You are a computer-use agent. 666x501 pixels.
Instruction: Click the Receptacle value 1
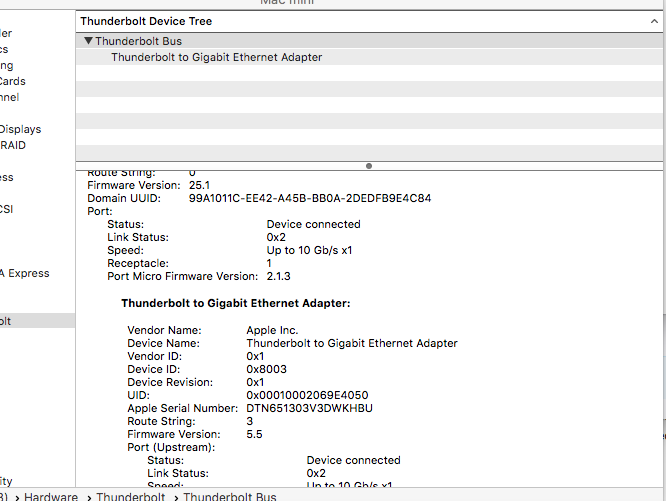click(268, 263)
